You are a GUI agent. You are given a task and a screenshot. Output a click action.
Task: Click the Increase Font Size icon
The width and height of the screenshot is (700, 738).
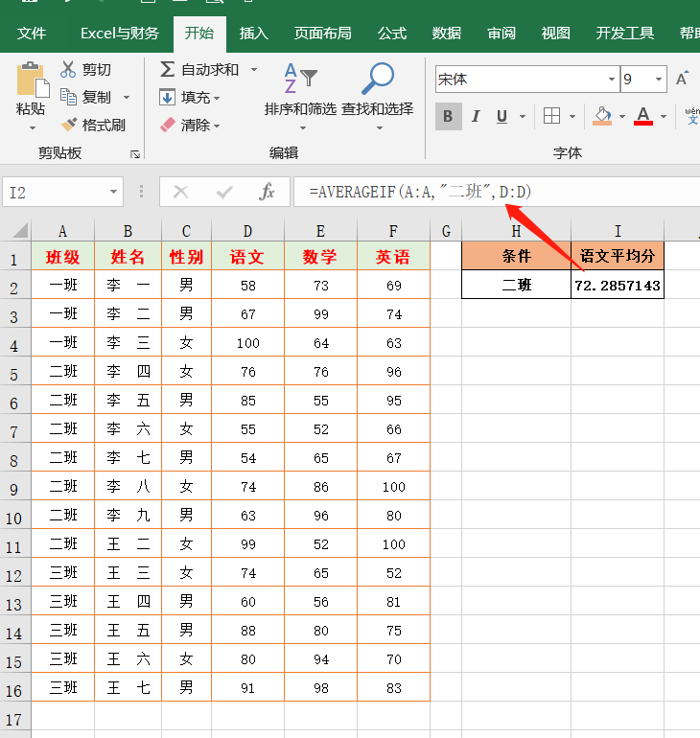(683, 79)
